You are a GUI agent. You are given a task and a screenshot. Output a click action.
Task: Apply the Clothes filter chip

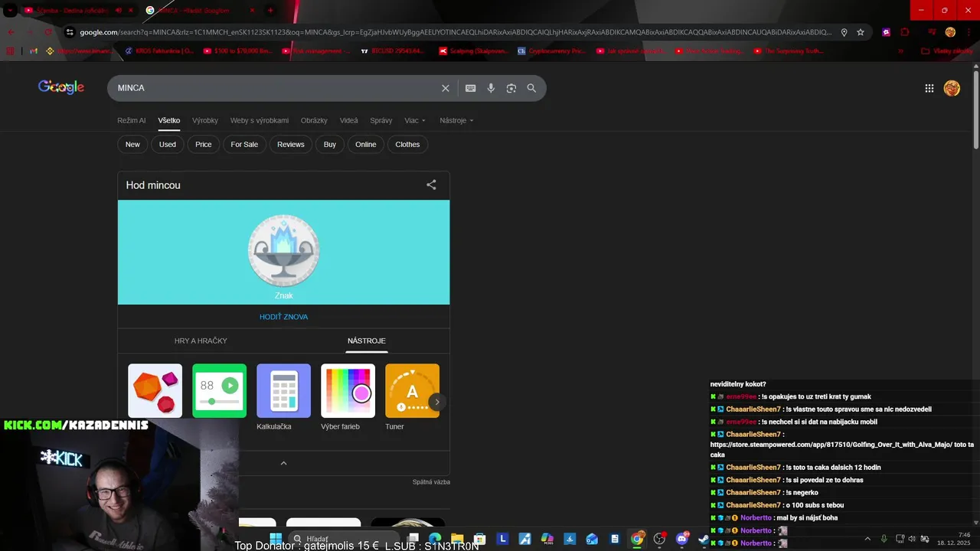407,144
